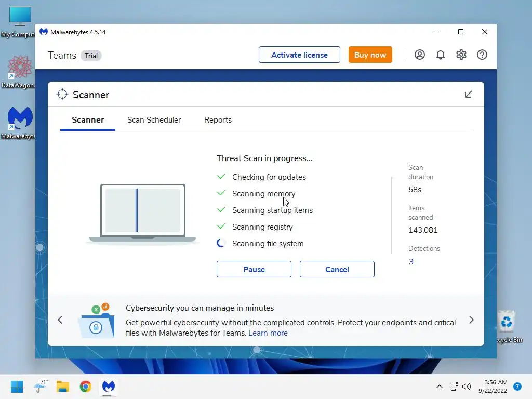This screenshot has height=399, width=532.
Task: Open the Reports tab
Action: click(x=218, y=120)
